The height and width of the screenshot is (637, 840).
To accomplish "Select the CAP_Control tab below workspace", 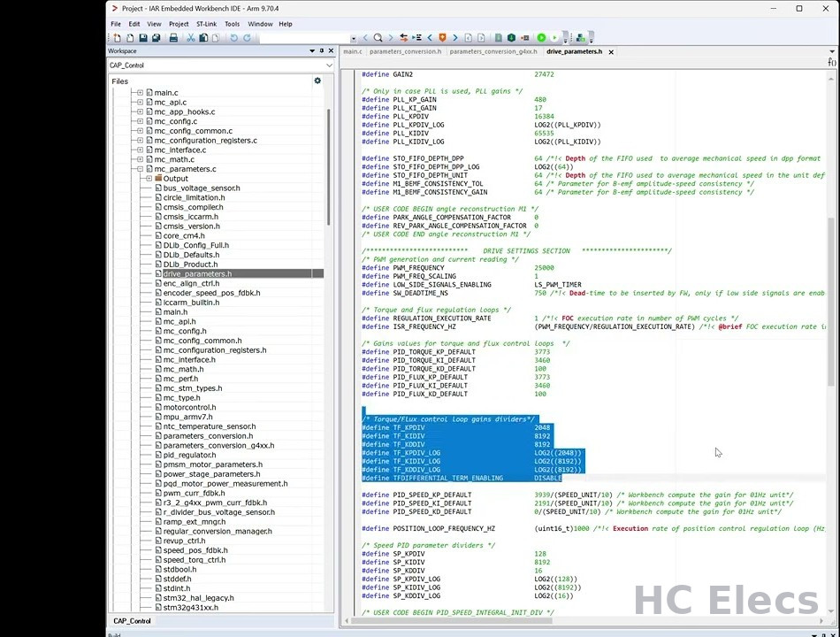I will tap(132, 621).
